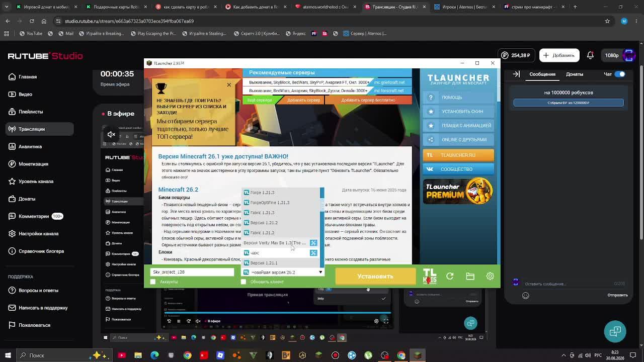The height and width of the screenshot is (362, 644).
Task: Check the Обновить клиент checkbox
Action: point(244,282)
